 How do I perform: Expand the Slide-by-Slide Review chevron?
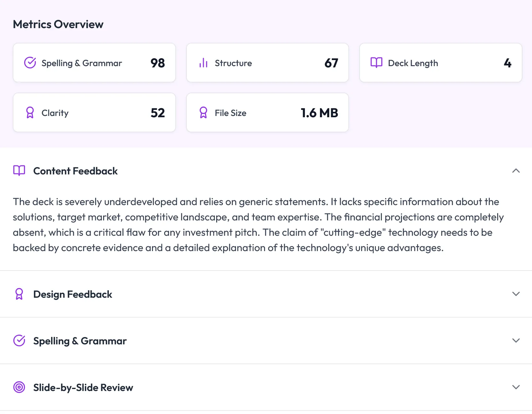coord(516,387)
